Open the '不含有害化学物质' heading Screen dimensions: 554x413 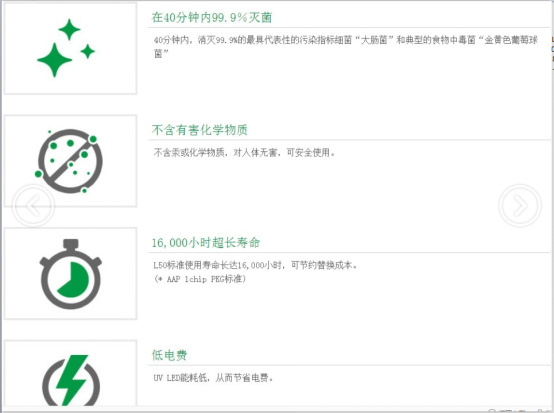tap(200, 130)
